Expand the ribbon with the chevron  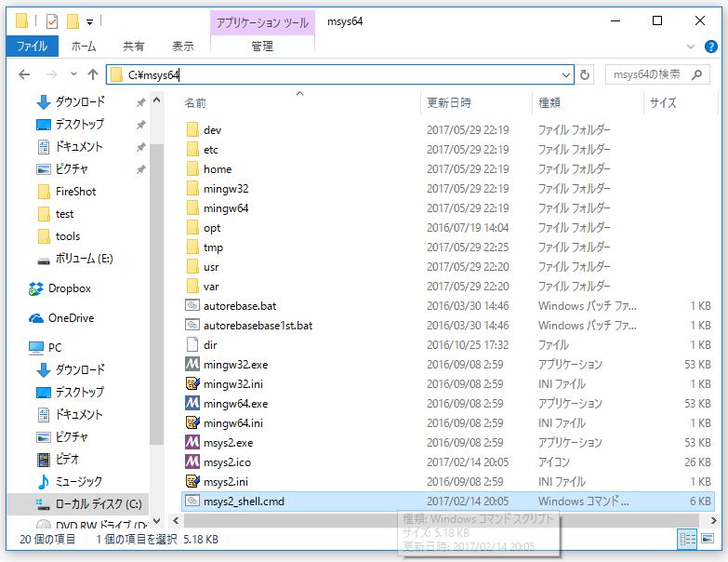coord(691,47)
